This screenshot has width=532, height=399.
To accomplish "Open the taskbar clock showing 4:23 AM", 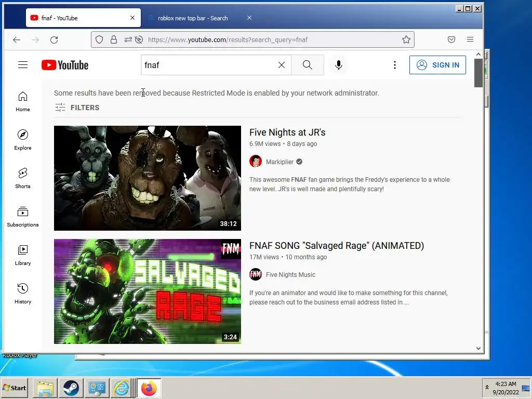I will (506, 388).
